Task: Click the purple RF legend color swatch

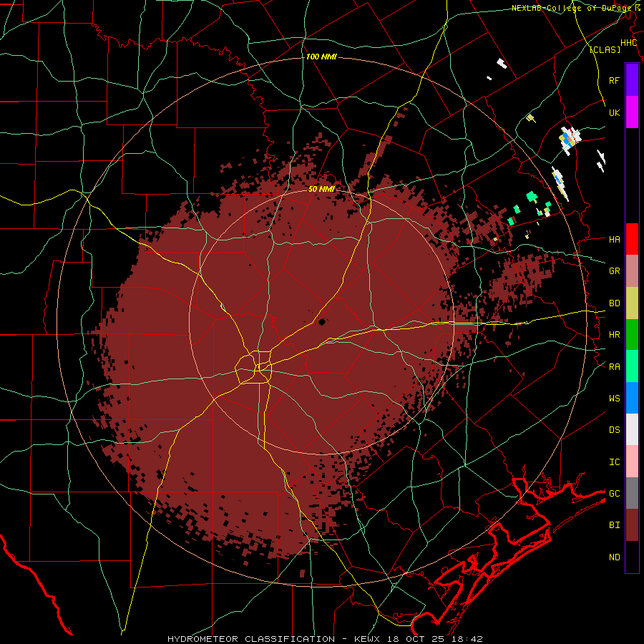Action: (x=632, y=79)
